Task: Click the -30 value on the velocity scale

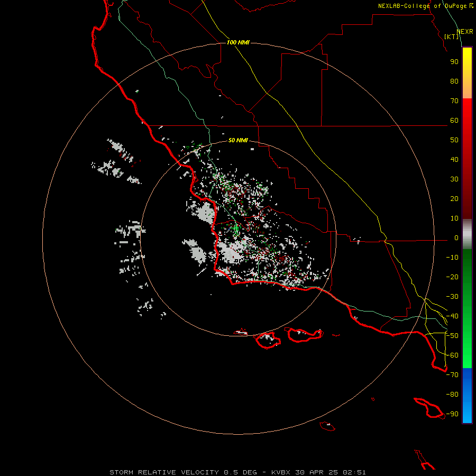Action: [452, 297]
